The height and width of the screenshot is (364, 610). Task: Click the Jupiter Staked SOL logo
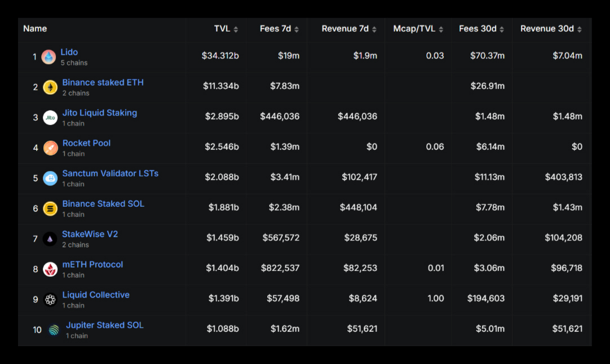54,330
